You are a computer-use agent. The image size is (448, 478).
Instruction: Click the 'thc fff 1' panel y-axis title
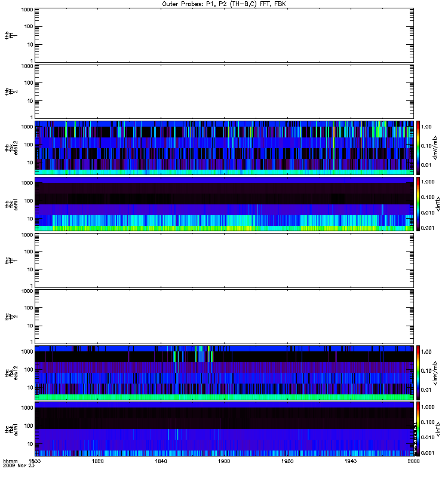pos(11,261)
